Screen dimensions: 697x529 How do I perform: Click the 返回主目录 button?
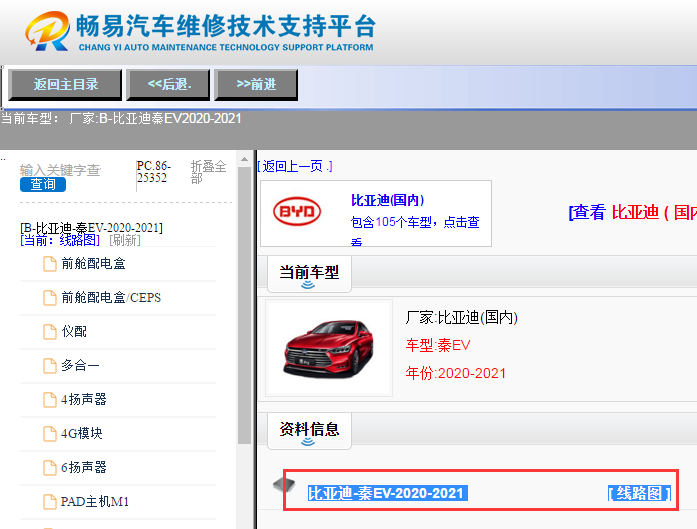click(65, 84)
